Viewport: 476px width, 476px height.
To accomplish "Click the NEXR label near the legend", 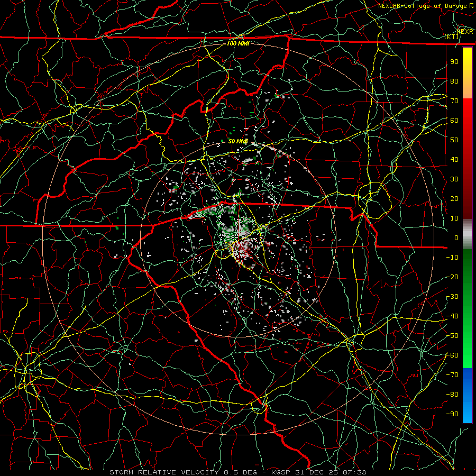I will tap(465, 32).
